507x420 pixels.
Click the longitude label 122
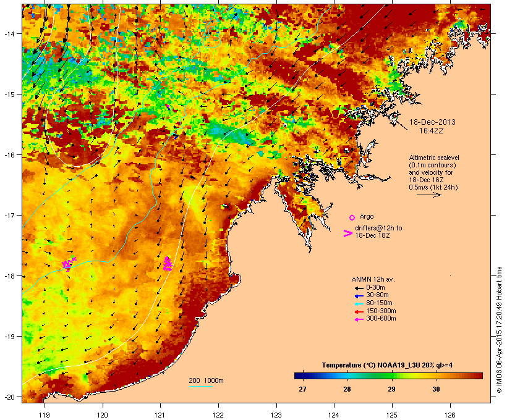tap(218, 415)
